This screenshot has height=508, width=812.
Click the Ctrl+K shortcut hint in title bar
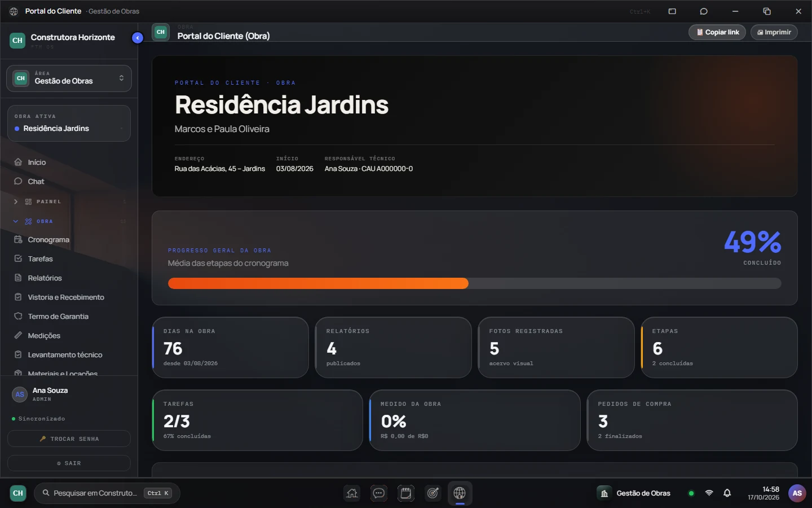(640, 11)
